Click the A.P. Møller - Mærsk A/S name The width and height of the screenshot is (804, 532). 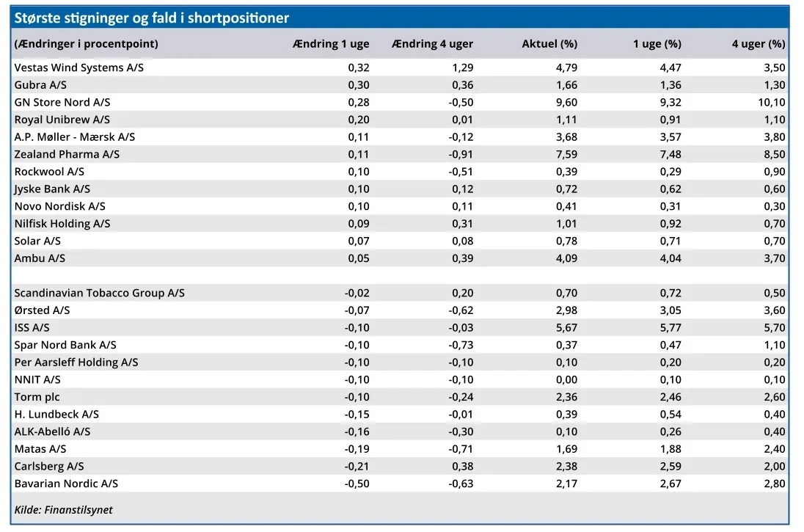75,137
